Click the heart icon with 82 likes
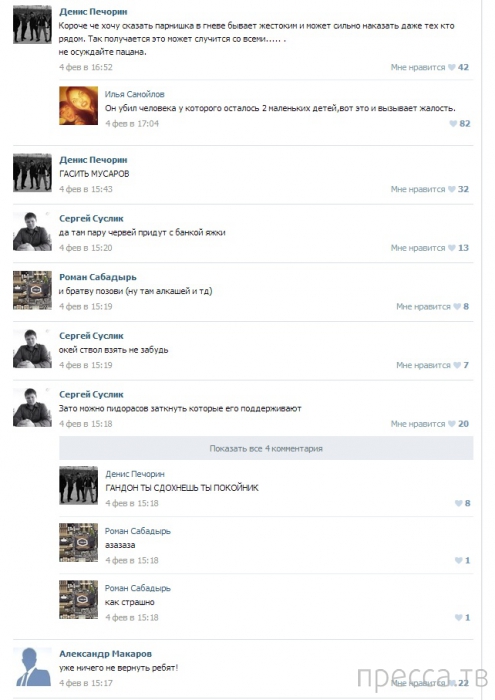Viewport: 495px width, 700px height. point(453,124)
